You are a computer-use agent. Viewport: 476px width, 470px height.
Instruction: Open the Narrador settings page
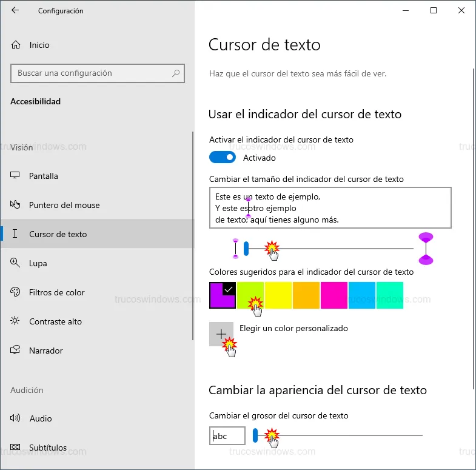(x=45, y=351)
